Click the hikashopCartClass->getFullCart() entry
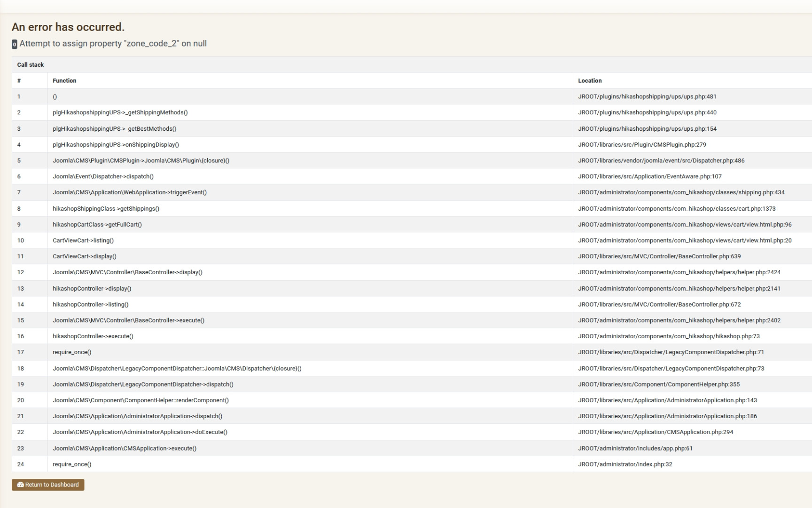 (97, 225)
